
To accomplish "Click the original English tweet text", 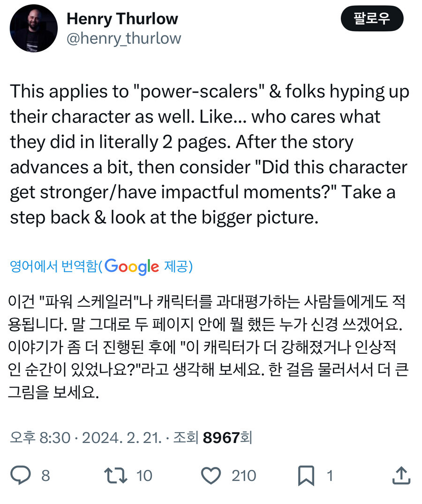I will click(x=209, y=155).
